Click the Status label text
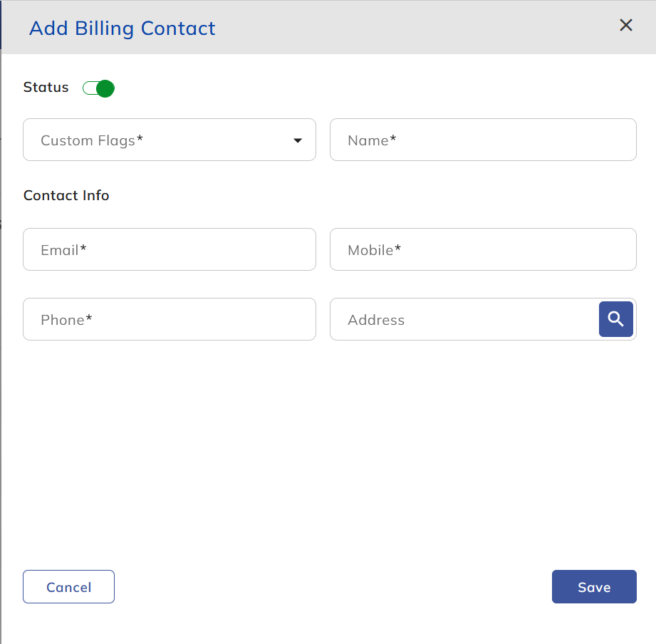The width and height of the screenshot is (656, 644). coord(46,88)
